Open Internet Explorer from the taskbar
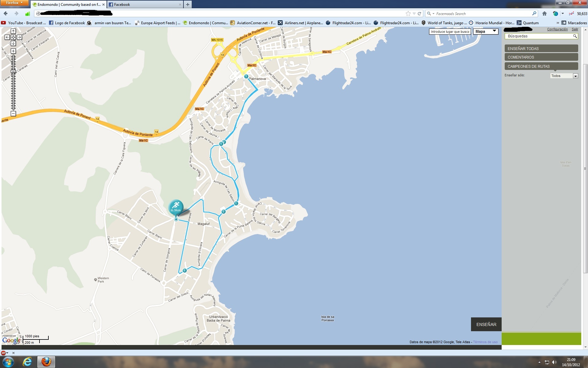This screenshot has width=588, height=368. [27, 362]
